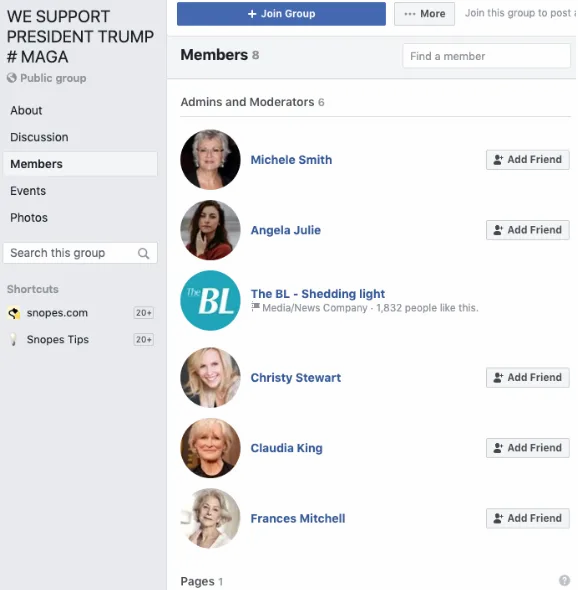Viewport: 578px width, 590px height.
Task: Select the About sidebar item
Action: coord(26,111)
